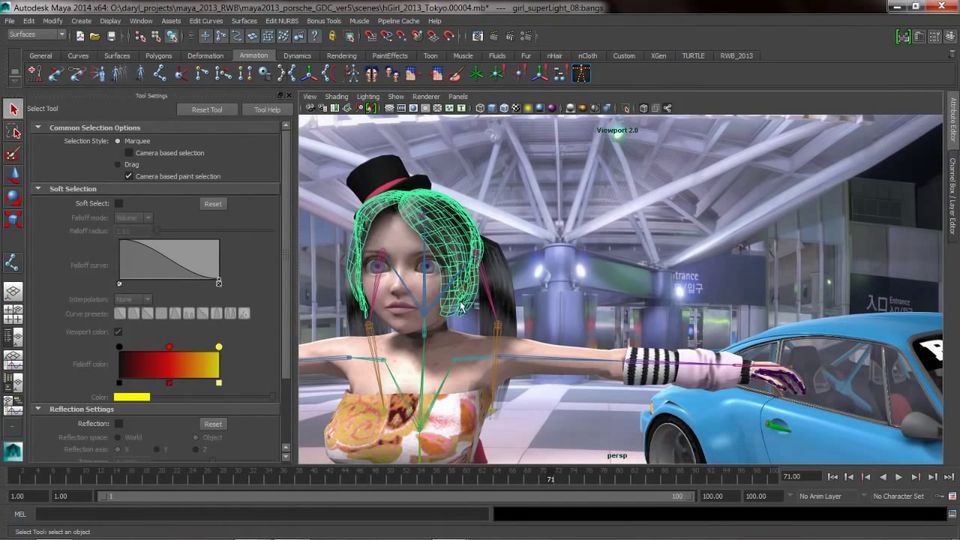Open the Edit Curves menu
The width and height of the screenshot is (960, 540).
(x=206, y=21)
